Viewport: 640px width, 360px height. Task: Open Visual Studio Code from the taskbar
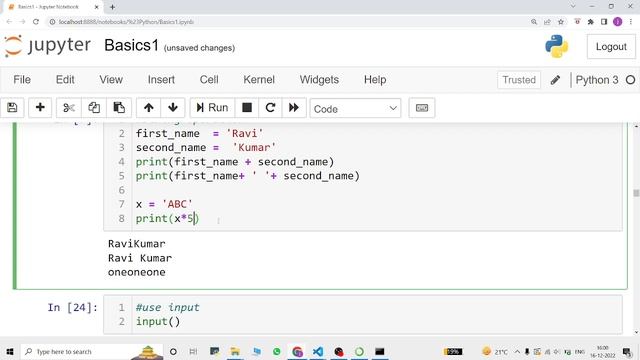(318, 351)
